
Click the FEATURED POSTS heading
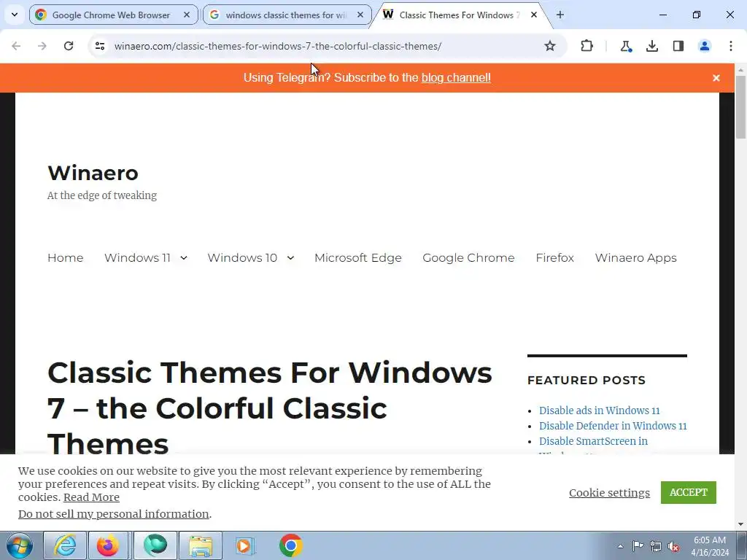[586, 380]
